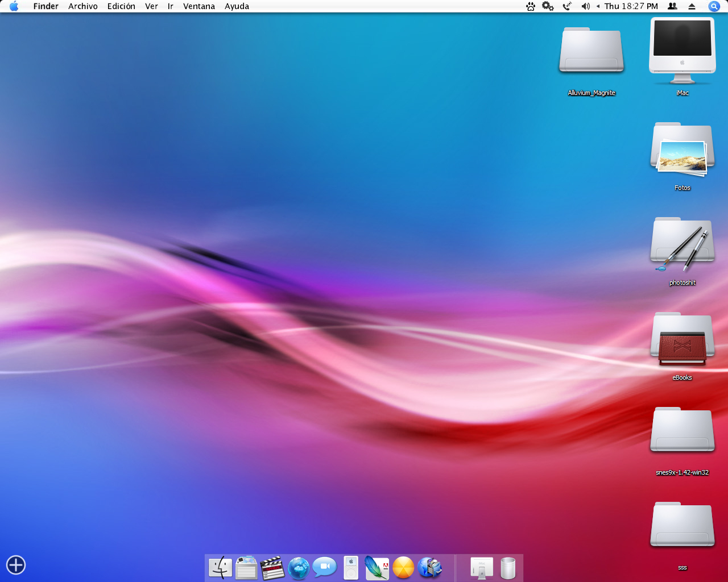728x582 pixels.
Task: Click the small left arrow beside the clock
Action: click(598, 6)
